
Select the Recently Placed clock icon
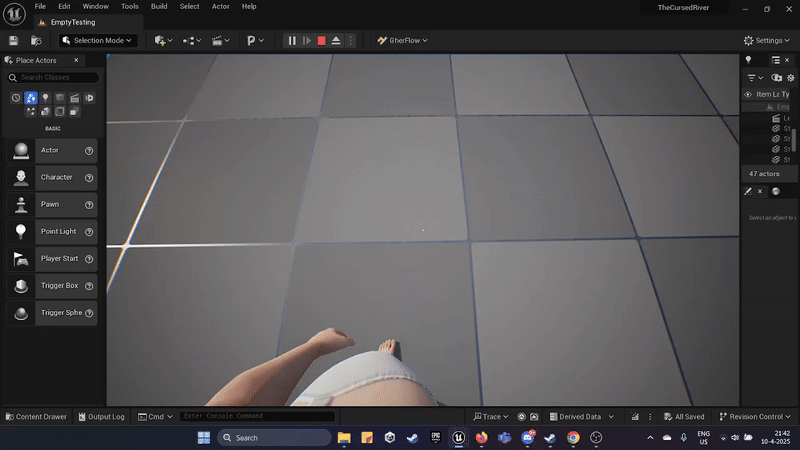(16, 98)
